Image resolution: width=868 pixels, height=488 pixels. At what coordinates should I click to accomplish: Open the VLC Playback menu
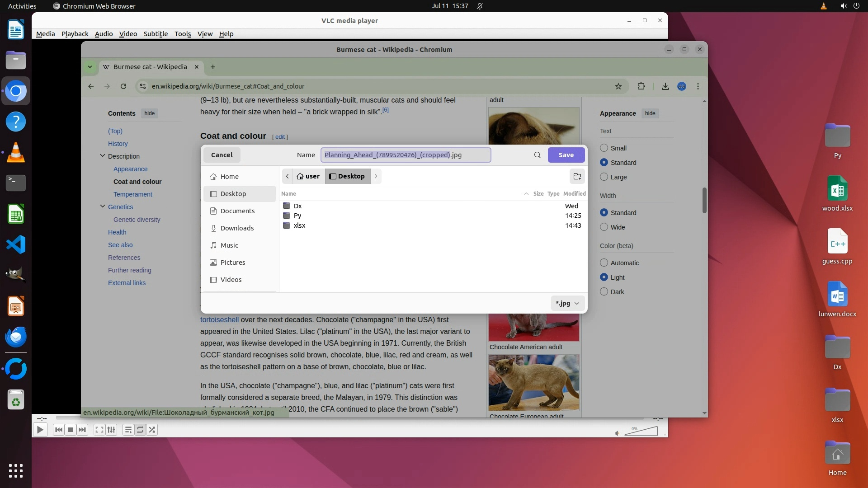tap(75, 34)
